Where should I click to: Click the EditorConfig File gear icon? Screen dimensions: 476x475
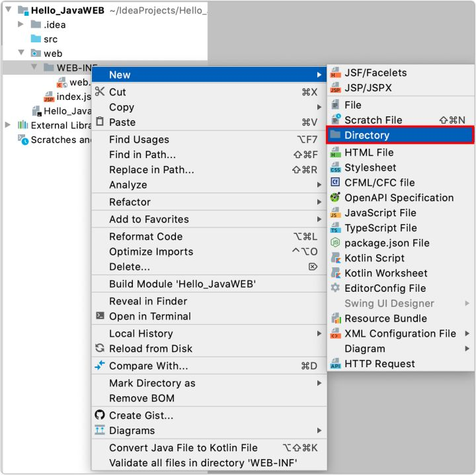click(x=335, y=288)
